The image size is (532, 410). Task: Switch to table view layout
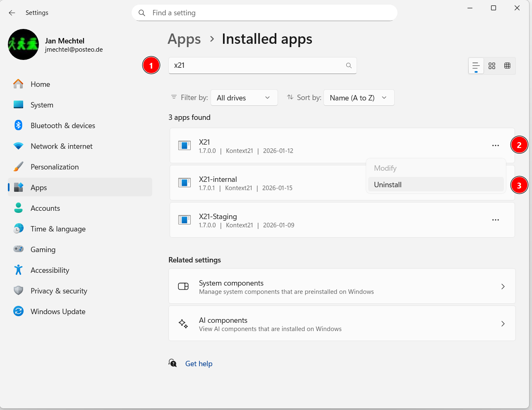(x=507, y=66)
